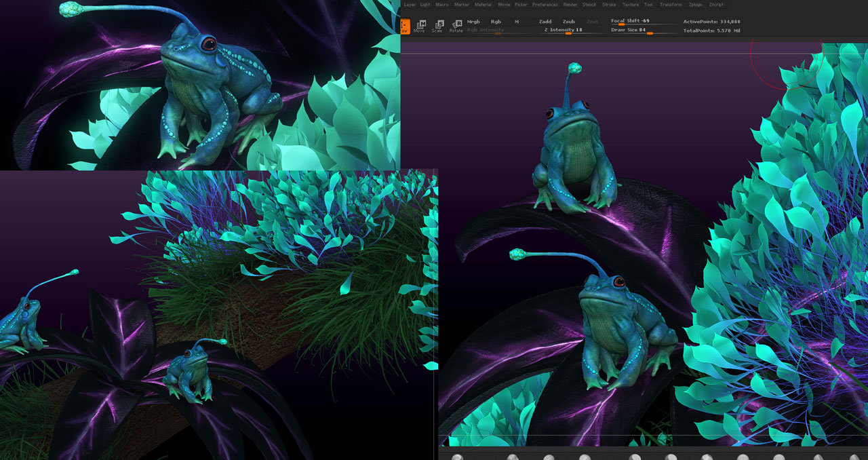Open the Layer menu
This screenshot has width=868, height=460.
pyautogui.click(x=410, y=5)
